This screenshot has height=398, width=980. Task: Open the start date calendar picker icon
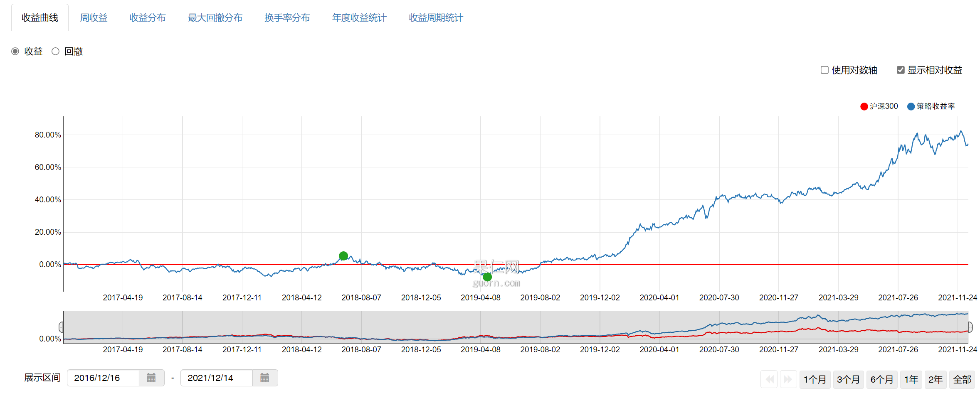(x=151, y=378)
